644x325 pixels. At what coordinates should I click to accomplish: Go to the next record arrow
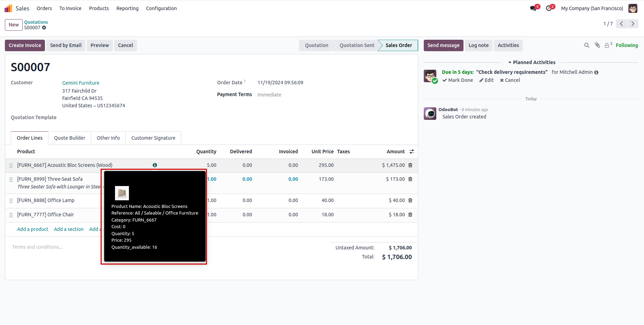click(x=633, y=24)
